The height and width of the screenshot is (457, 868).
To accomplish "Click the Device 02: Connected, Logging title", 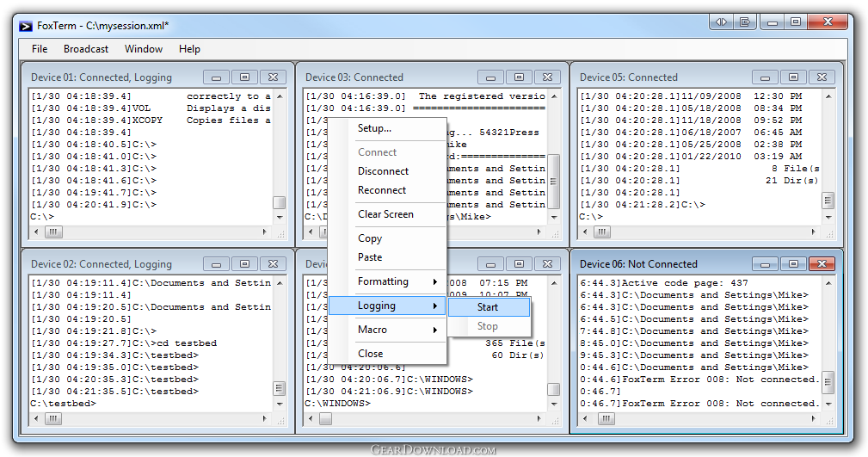I will pyautogui.click(x=102, y=264).
